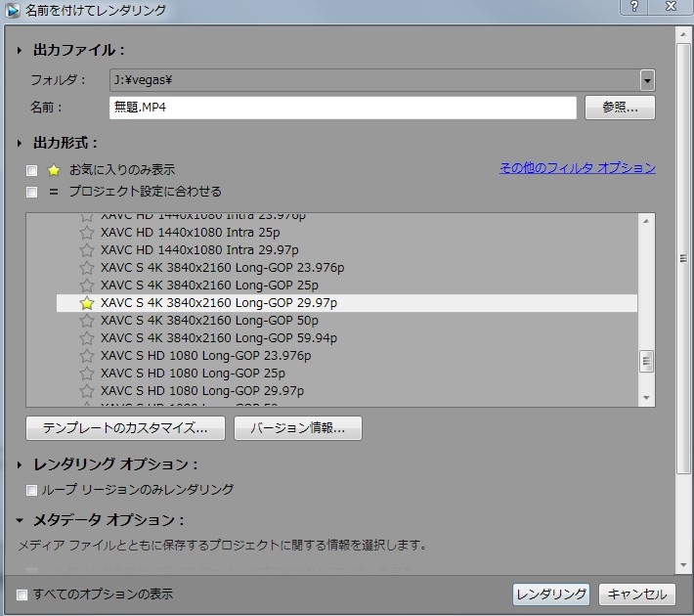Select XAVC S HD 1080 Long-GOP 23.976p
The image size is (694, 616).
click(347, 356)
